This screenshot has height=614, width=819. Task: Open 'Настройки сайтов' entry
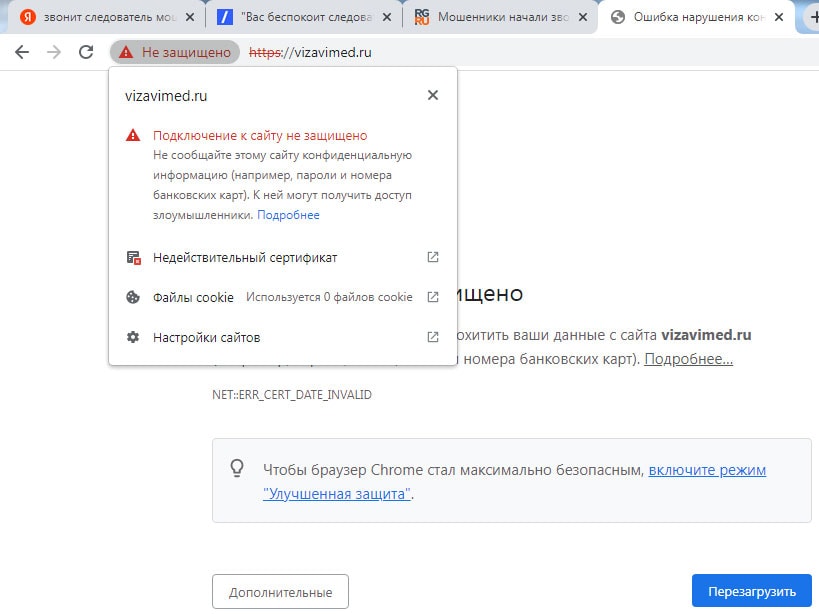pyautogui.click(x=283, y=337)
